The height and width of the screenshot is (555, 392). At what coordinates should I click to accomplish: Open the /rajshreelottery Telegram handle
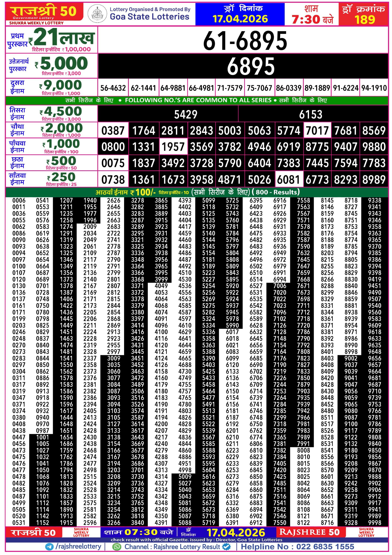coord(78,547)
